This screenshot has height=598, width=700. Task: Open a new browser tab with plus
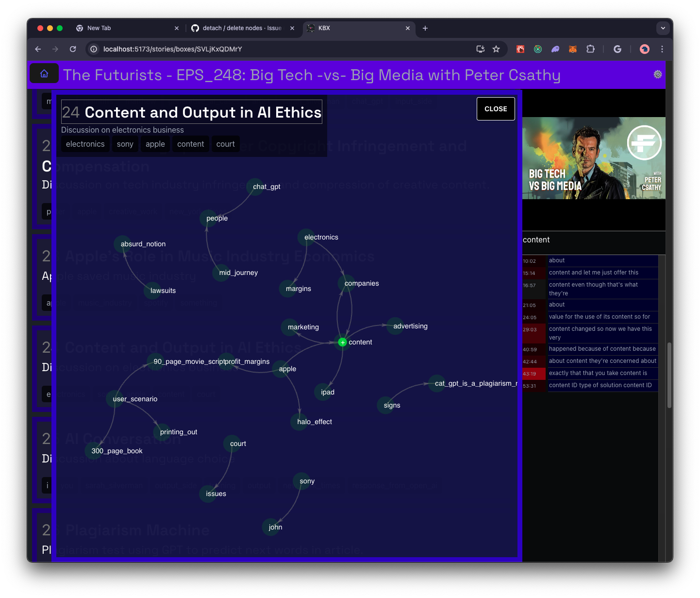coord(425,28)
